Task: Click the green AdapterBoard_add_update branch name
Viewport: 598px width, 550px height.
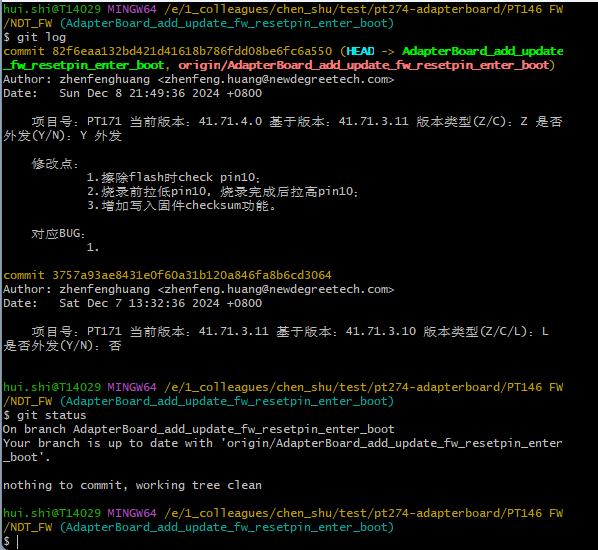Action: tap(483, 51)
